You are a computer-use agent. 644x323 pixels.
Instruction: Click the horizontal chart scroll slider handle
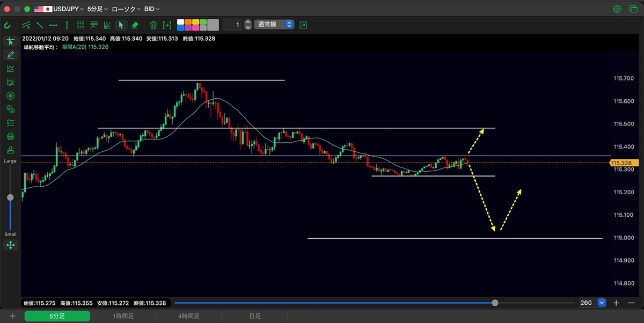(x=495, y=303)
